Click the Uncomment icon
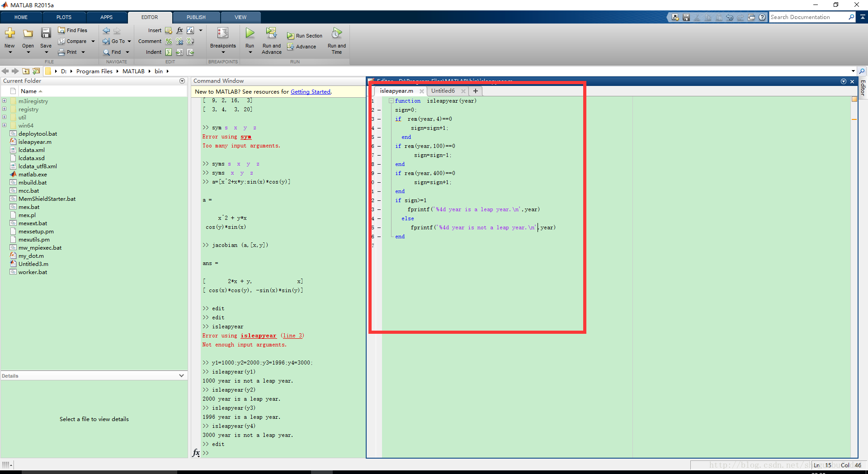 tap(179, 41)
